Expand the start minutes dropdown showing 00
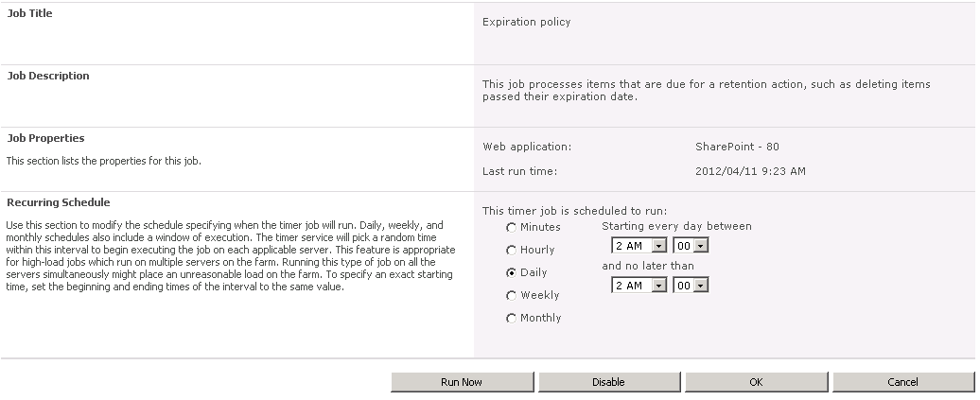The image size is (980, 400). 691,246
